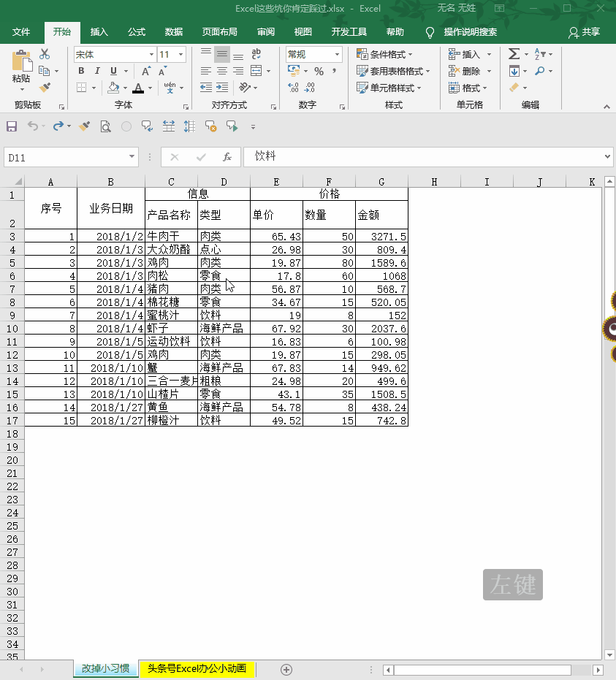
Task: Open sheet tab 头条号Excel办公小动画
Action: point(197,669)
